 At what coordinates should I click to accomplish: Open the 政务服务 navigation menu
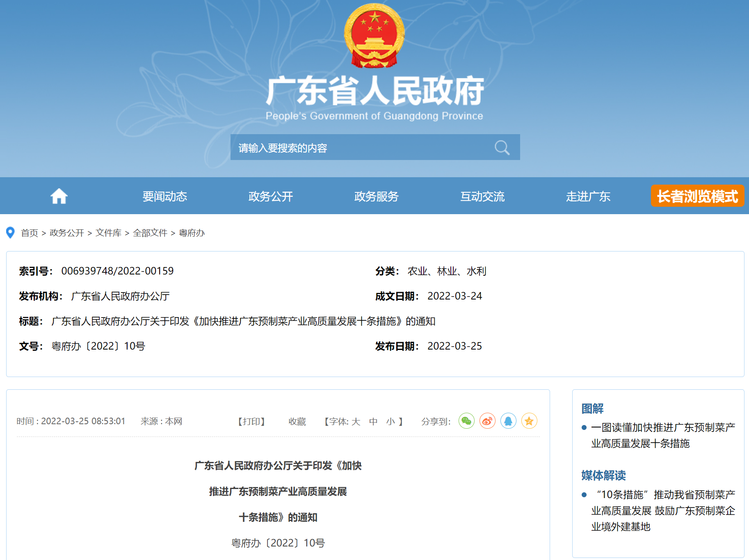(376, 197)
